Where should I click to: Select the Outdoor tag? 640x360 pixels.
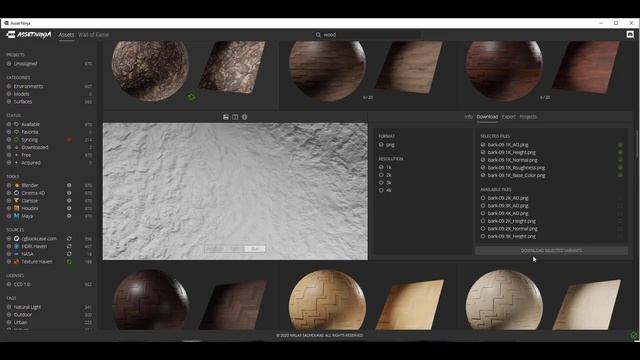point(23,315)
